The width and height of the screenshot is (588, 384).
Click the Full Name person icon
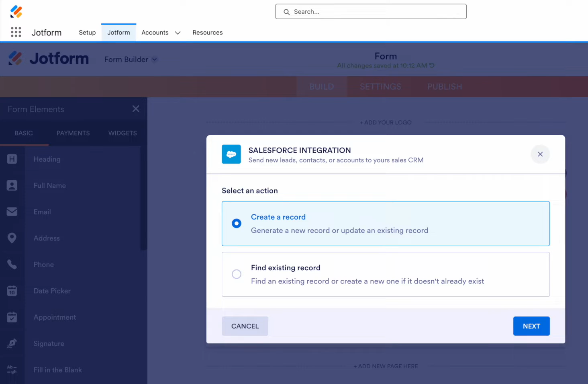(12, 185)
